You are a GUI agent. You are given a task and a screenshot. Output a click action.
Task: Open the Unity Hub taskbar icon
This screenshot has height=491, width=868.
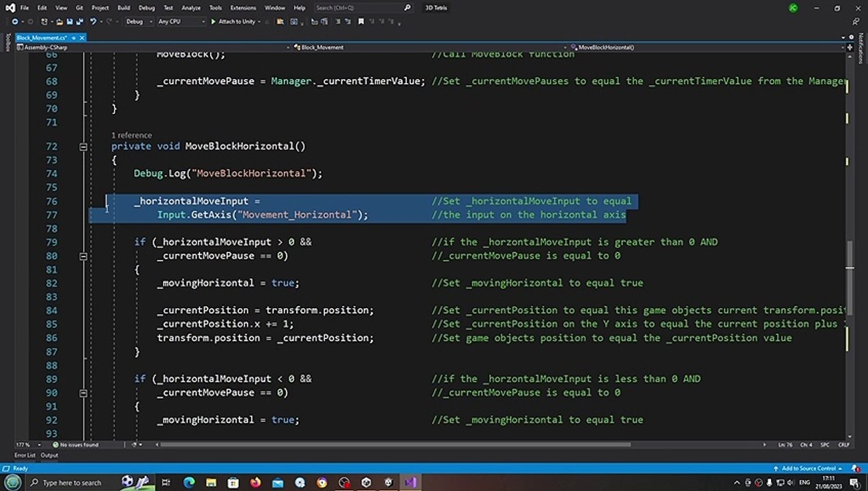pyautogui.click(x=366, y=482)
